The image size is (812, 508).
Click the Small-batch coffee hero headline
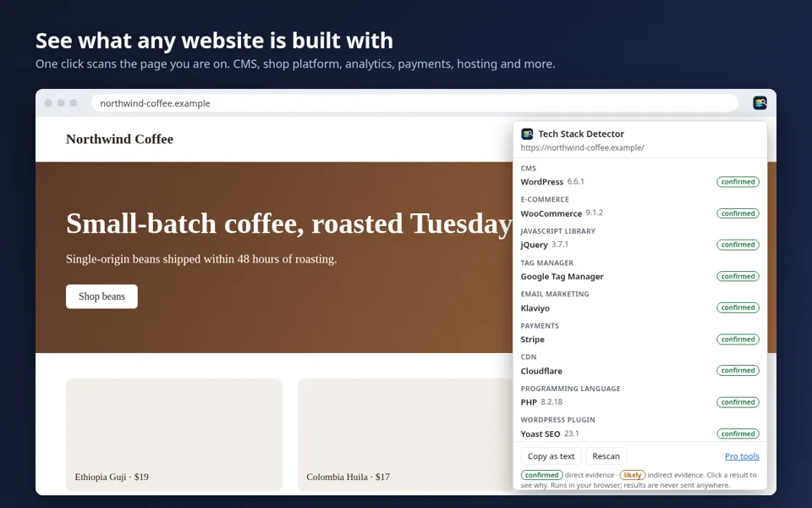[x=289, y=224]
